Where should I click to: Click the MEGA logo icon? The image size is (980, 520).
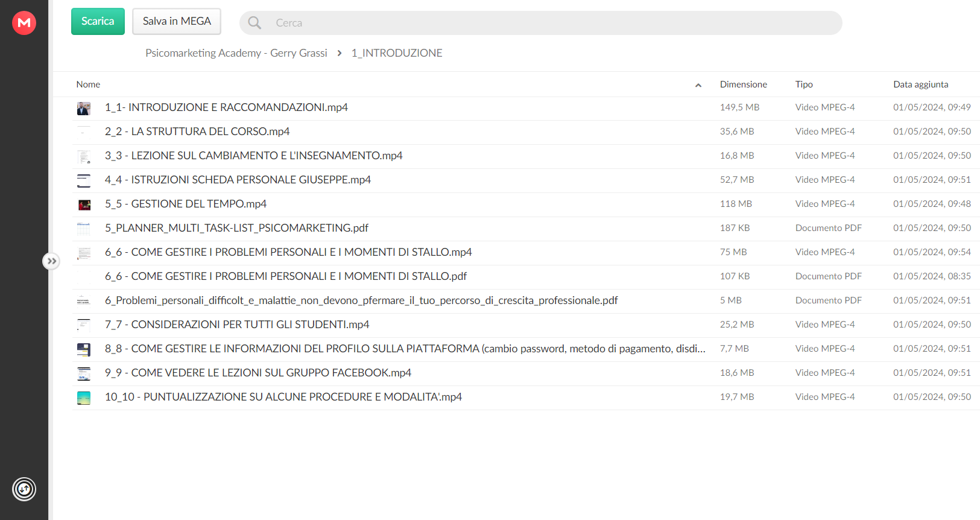pos(24,23)
